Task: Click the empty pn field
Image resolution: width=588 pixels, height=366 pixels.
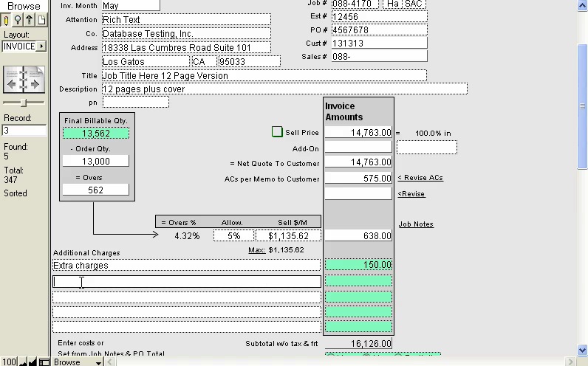Action: click(x=136, y=102)
